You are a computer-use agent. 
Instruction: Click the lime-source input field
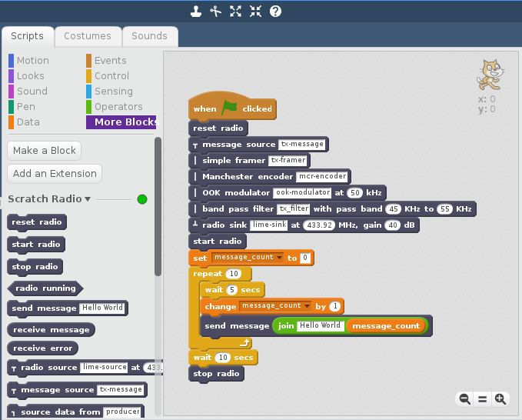click(x=105, y=368)
